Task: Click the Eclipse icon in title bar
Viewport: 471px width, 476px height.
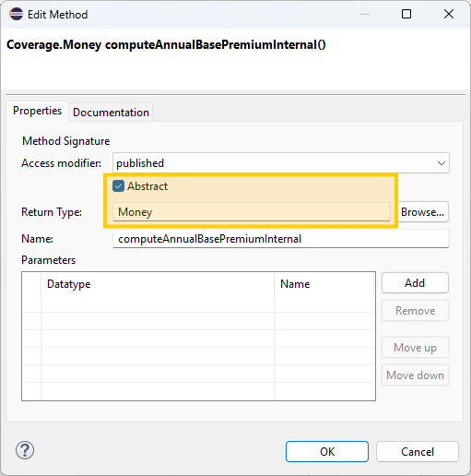Action: point(16,14)
